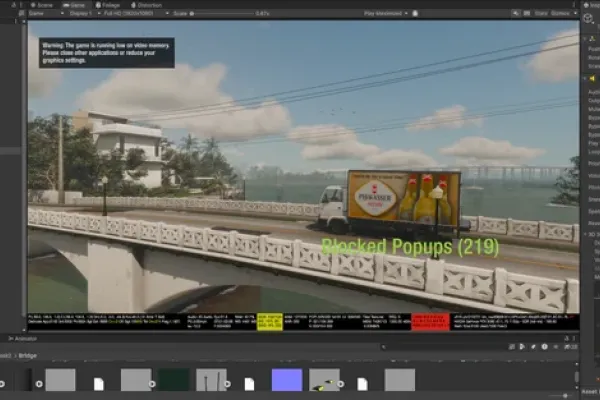Click the speaker icon in the Inspector panel

coord(592,78)
